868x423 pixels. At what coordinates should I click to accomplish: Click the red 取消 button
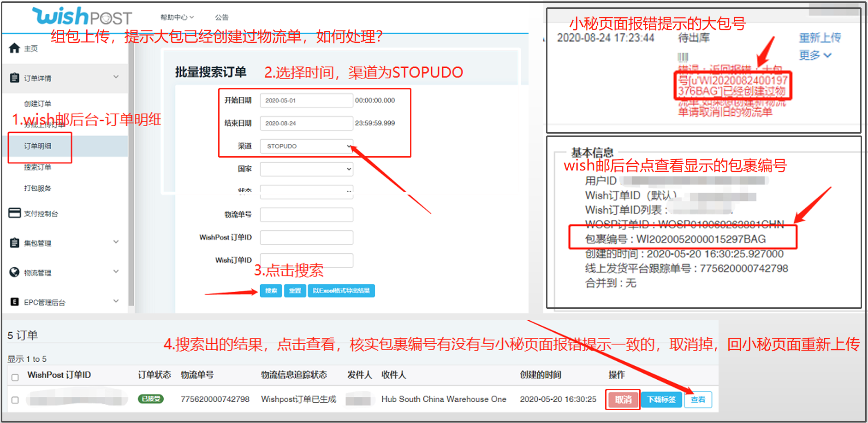(x=623, y=399)
